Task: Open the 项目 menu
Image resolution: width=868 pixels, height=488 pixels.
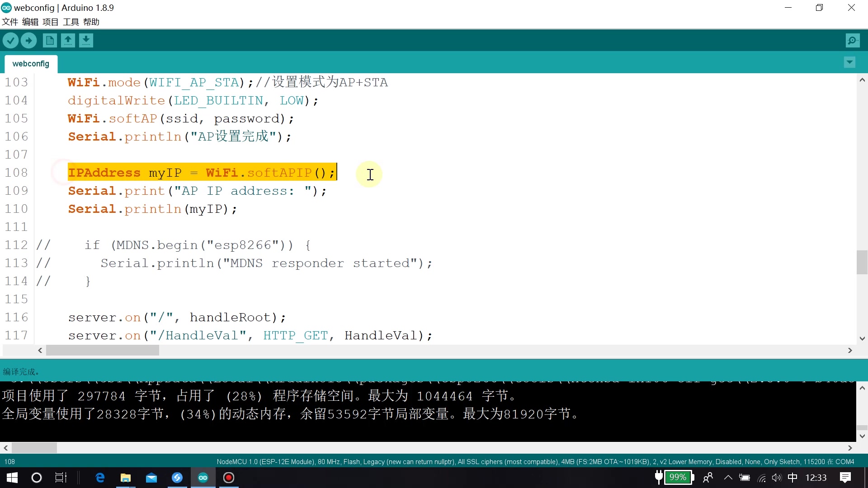Action: [51, 22]
